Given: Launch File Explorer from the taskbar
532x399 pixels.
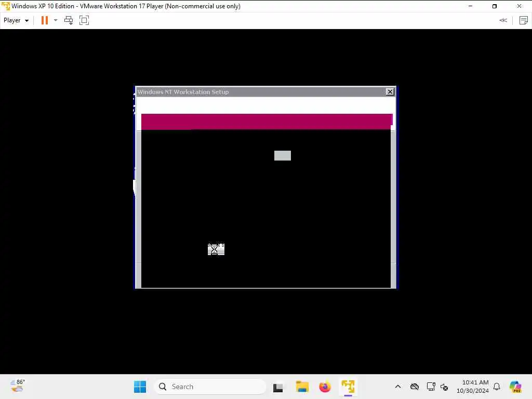Looking at the screenshot, I should pos(302,387).
